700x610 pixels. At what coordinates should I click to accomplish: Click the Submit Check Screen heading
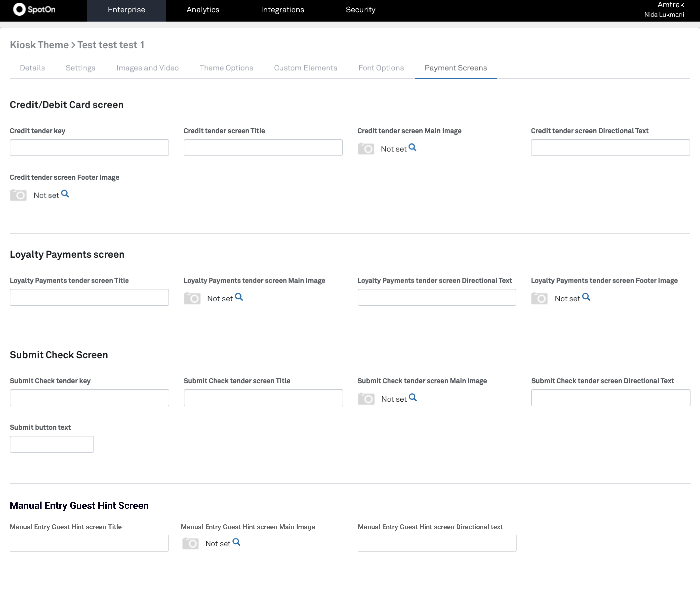coord(59,355)
